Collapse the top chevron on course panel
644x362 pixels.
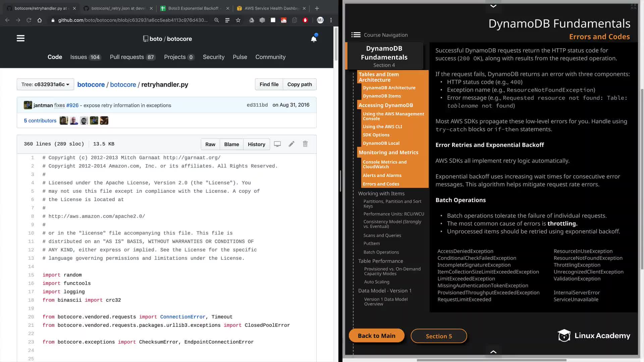(493, 6)
